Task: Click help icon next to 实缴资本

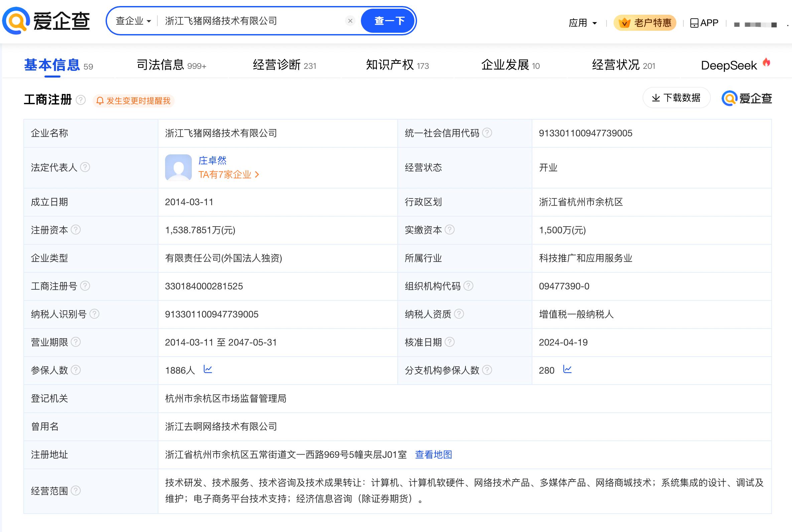Action: pos(449,230)
